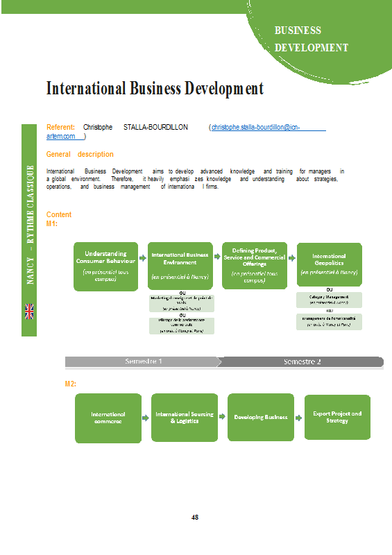This screenshot has width=392, height=555.
Task: Select the Export Project and Strategy box
Action: pos(337,418)
